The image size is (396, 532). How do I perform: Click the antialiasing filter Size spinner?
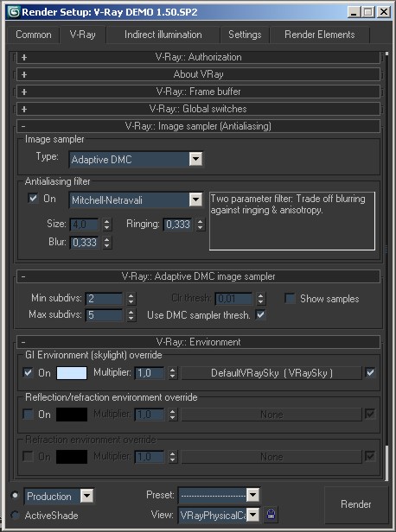coord(107,225)
